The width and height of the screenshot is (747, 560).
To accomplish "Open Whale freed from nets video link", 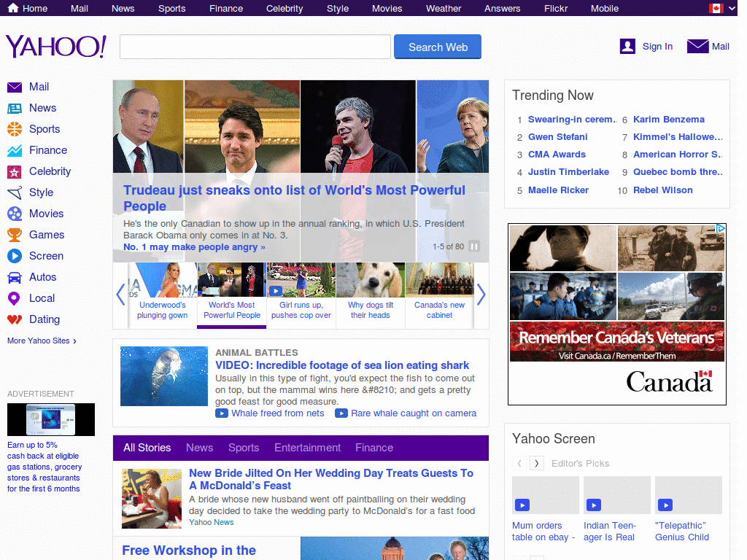I will 278,413.
